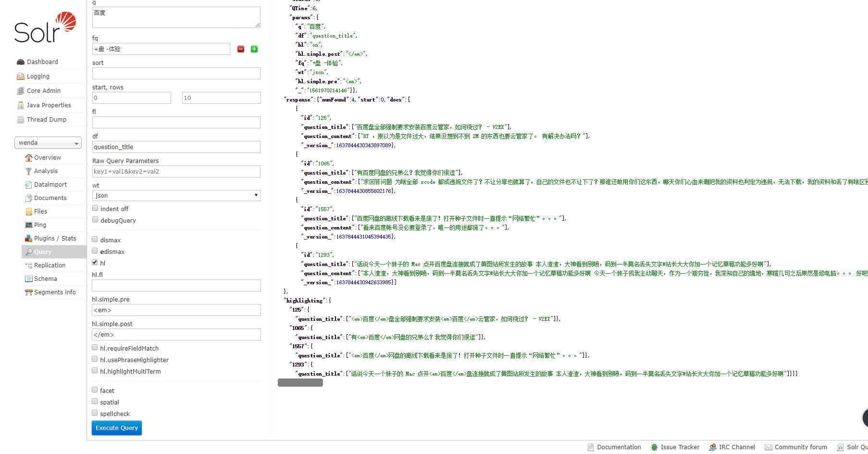Open Logging icon in sidebar

(x=21, y=76)
